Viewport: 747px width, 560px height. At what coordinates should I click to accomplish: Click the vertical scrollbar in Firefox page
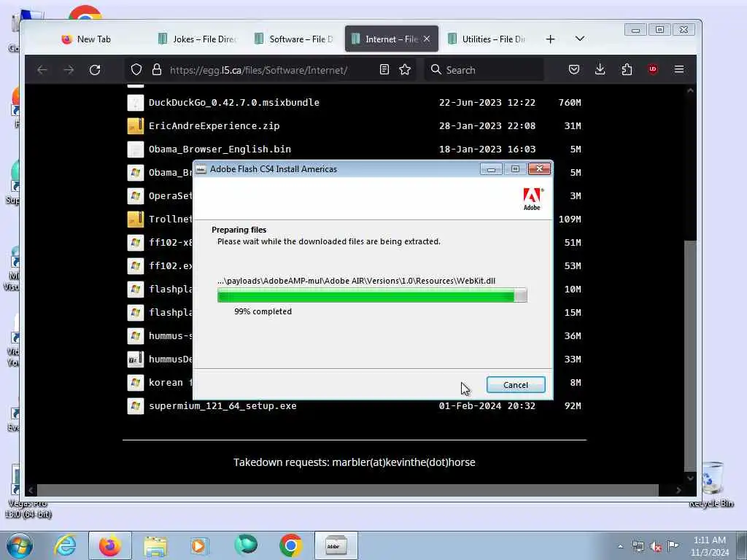pyautogui.click(x=690, y=355)
